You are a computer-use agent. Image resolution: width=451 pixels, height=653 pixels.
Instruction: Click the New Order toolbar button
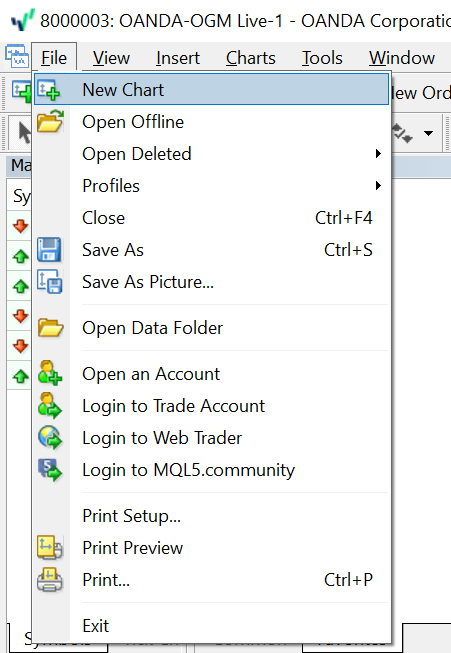click(x=421, y=92)
